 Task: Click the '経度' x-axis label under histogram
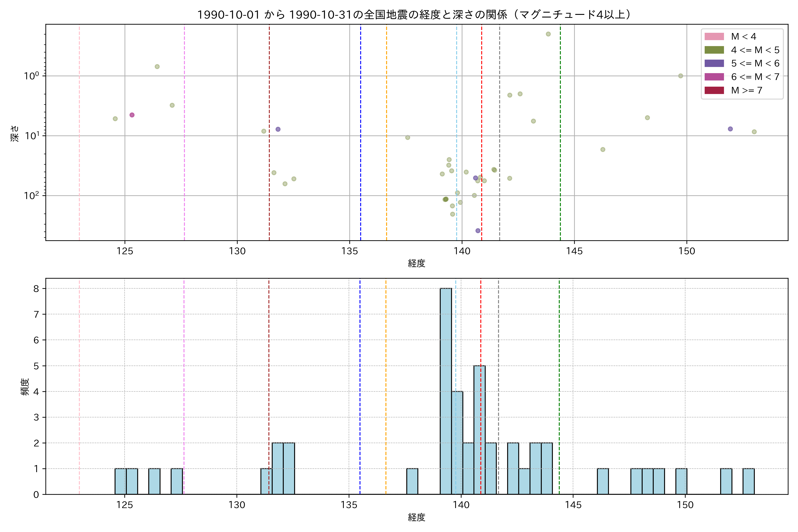point(416,517)
